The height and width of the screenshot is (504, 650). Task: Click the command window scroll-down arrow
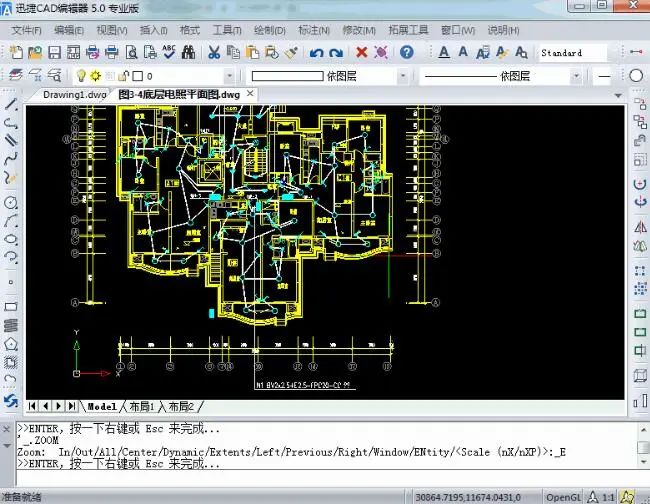(x=644, y=461)
